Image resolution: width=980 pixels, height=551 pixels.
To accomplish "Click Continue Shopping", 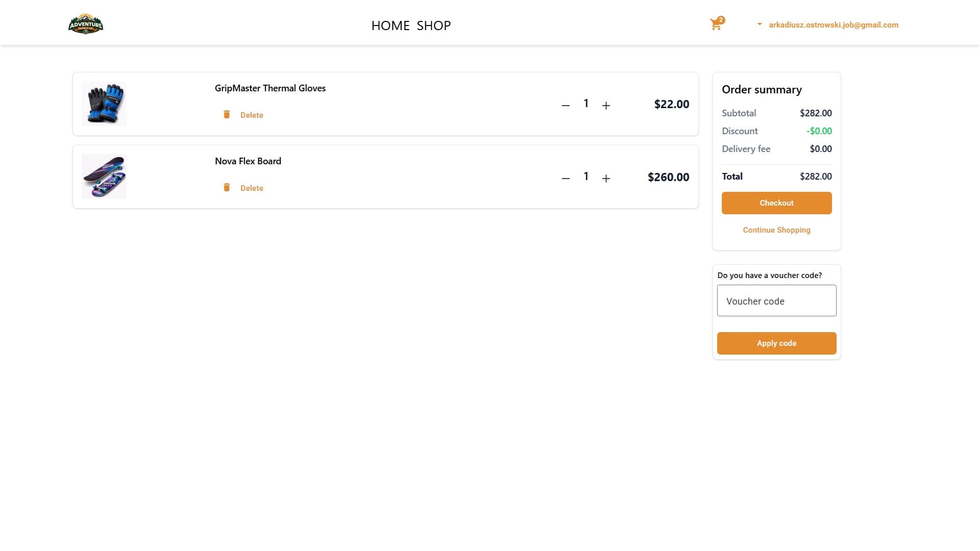I will click(x=776, y=230).
